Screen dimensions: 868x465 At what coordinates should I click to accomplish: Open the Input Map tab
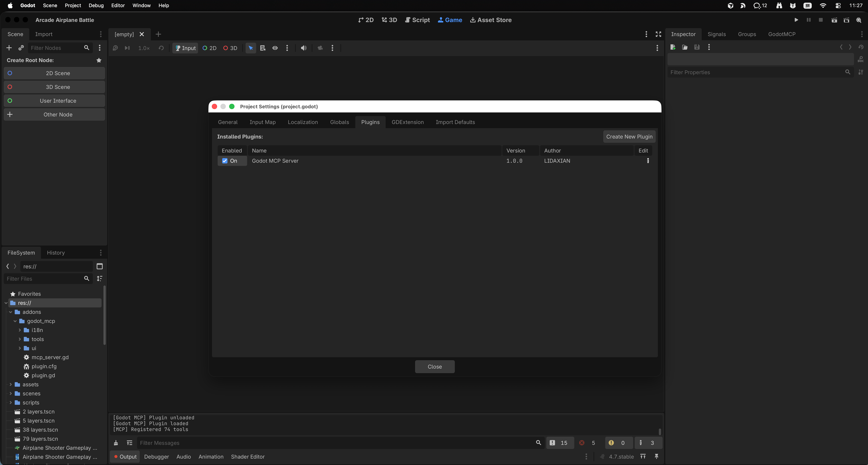pyautogui.click(x=262, y=122)
